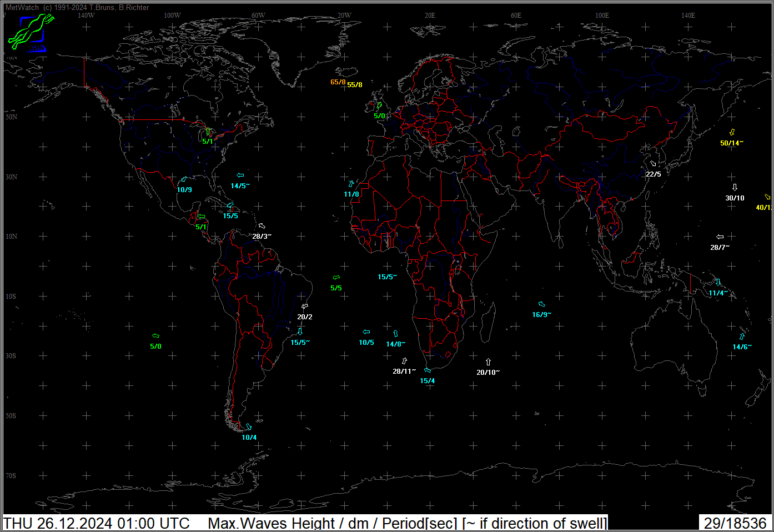This screenshot has height=532, width=774.
Task: Click the 60E longitude label
Action: click(x=516, y=16)
